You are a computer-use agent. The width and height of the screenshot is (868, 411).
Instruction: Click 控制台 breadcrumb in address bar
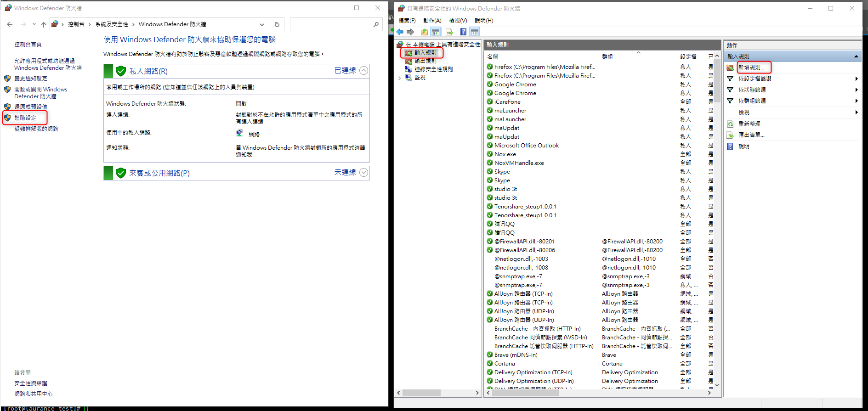click(76, 24)
